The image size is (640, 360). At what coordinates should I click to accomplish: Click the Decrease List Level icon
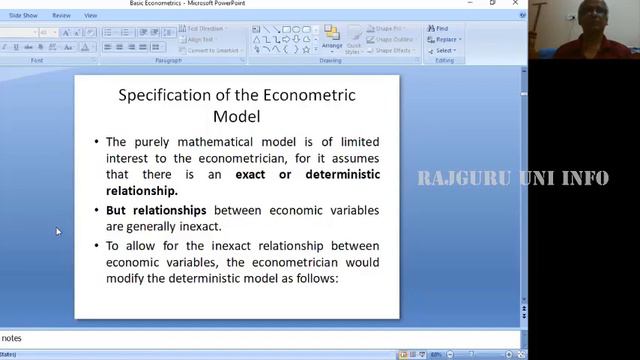[143, 33]
